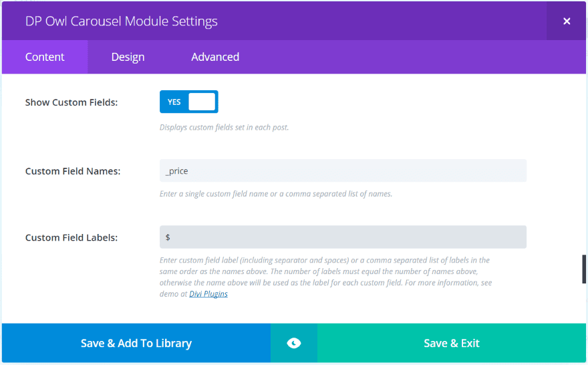Open the Design tab
This screenshot has height=365, width=588.
pyautogui.click(x=128, y=57)
